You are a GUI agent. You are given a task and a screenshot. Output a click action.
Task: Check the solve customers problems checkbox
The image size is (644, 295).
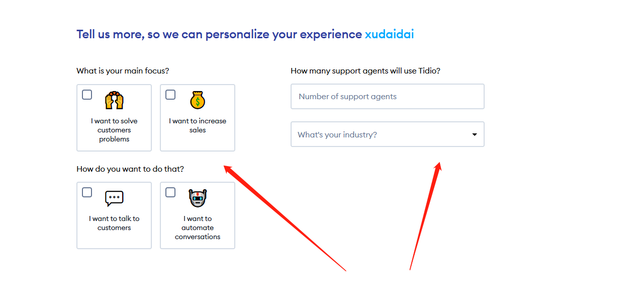pos(87,95)
